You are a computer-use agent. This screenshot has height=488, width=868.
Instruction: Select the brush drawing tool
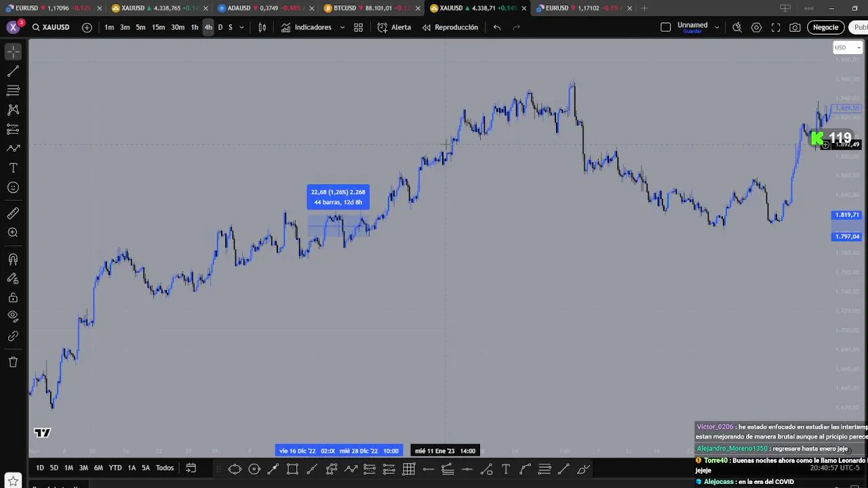pyautogui.click(x=13, y=148)
